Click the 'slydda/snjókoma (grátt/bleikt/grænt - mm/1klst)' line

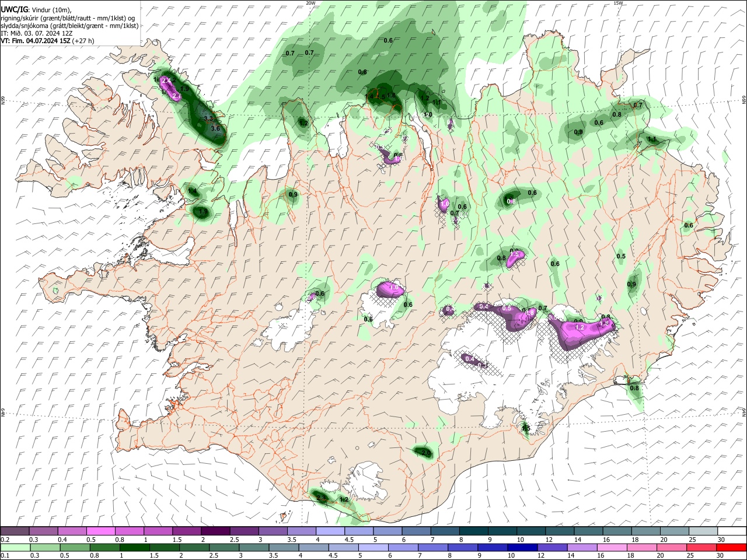[x=69, y=26]
